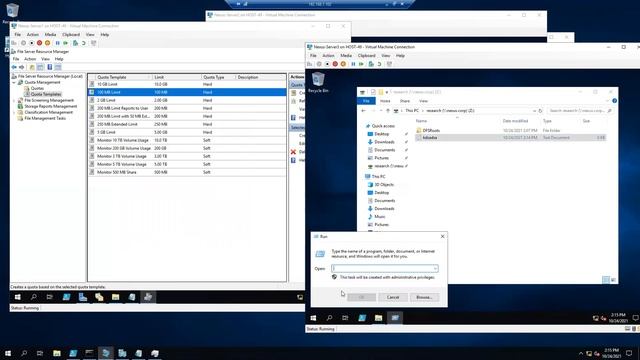Expand the Classification Management tree node
Screen dimensions: 640x360
tap(14, 112)
